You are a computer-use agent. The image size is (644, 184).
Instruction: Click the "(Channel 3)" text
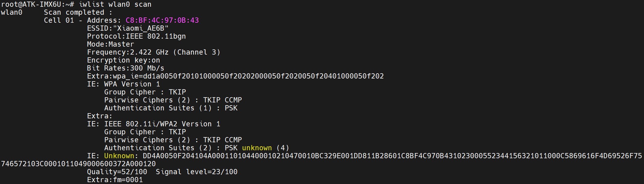(197, 52)
